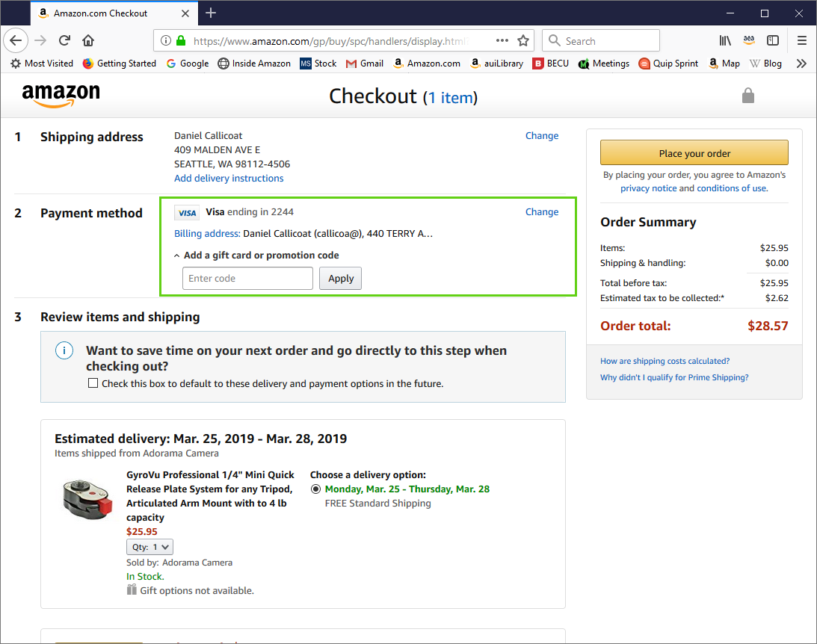Click the browser forward arrow
817x644 pixels.
click(x=40, y=40)
